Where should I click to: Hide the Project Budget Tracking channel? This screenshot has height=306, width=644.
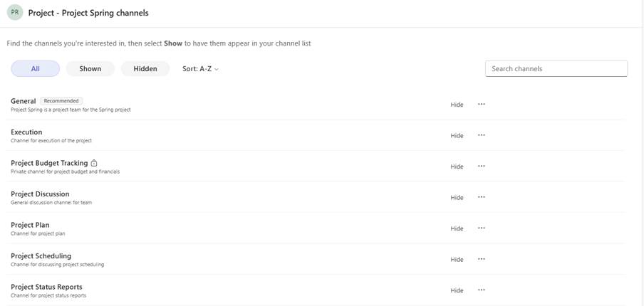[457, 167]
